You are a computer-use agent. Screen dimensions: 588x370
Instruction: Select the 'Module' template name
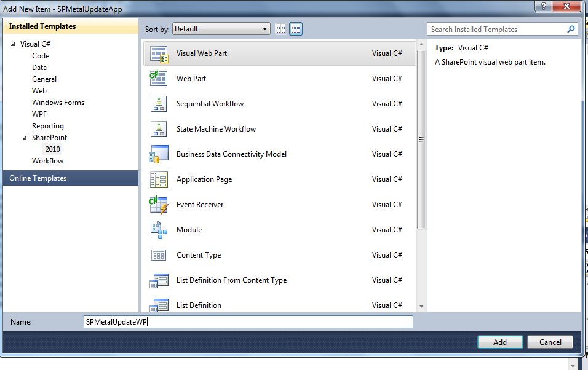[189, 230]
